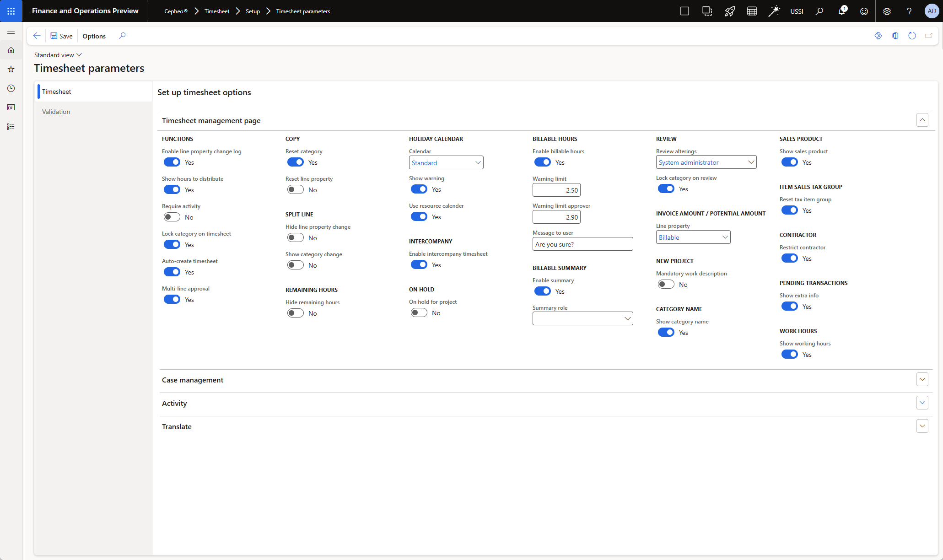Disable the Multi-line approval toggle
The height and width of the screenshot is (560, 943).
[x=172, y=300]
